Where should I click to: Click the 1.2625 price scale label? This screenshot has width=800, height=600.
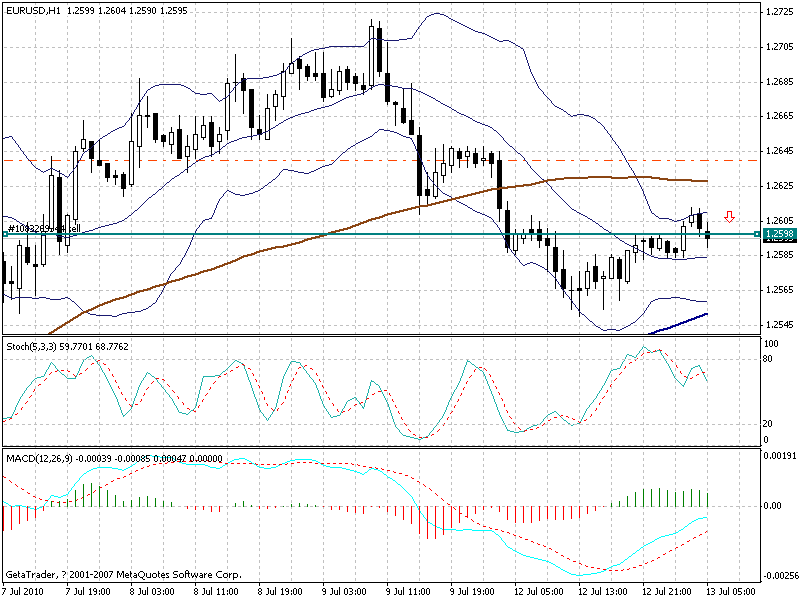pos(780,185)
